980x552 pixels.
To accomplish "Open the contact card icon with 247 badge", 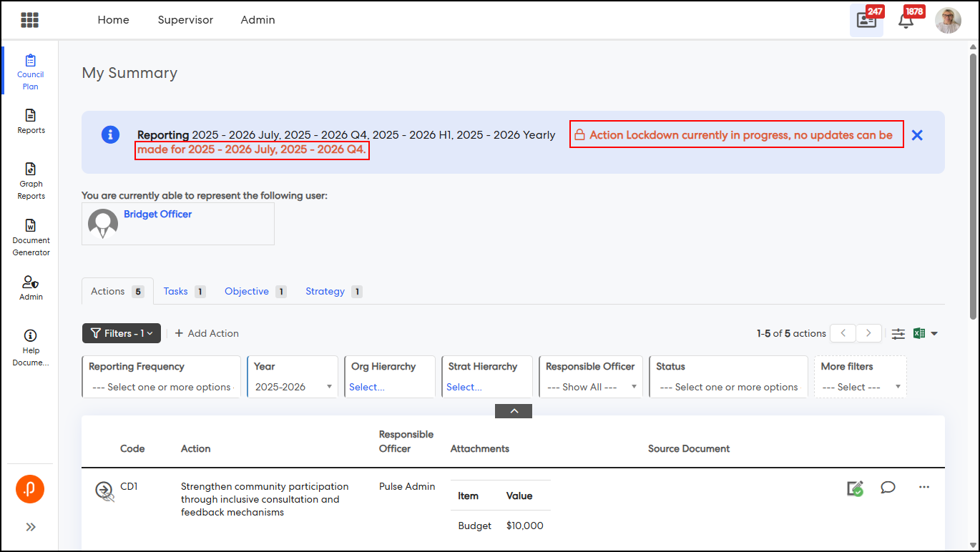I will point(866,20).
